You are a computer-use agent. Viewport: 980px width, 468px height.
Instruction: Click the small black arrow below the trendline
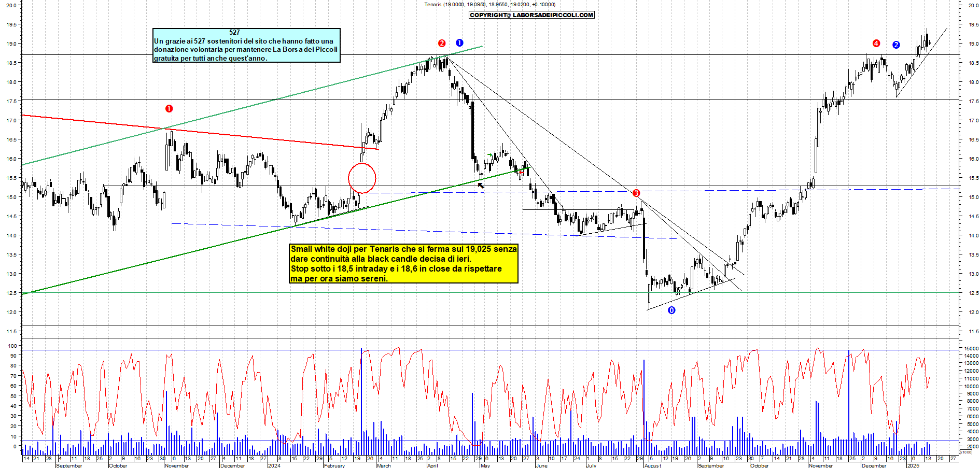(x=481, y=185)
